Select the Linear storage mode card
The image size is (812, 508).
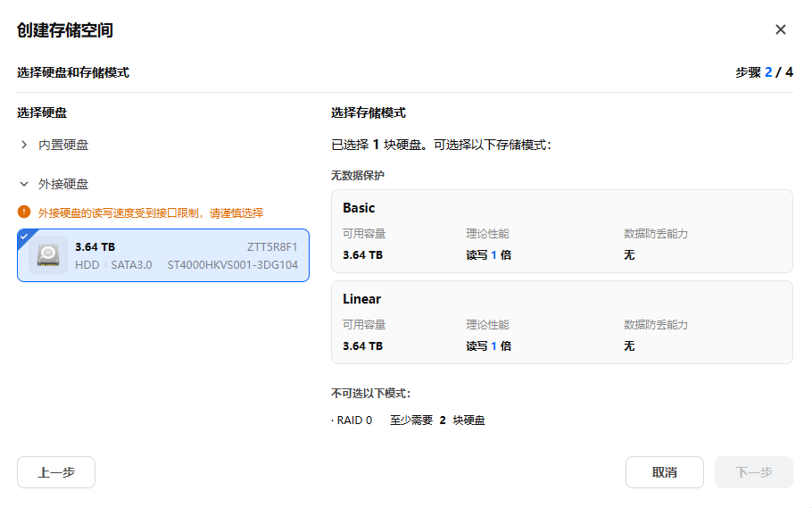pyautogui.click(x=562, y=322)
